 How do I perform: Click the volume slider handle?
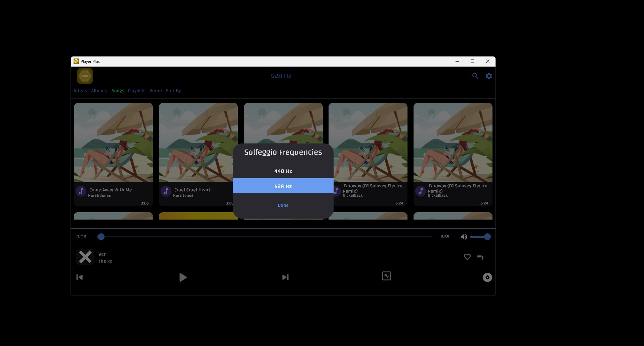[x=487, y=237]
